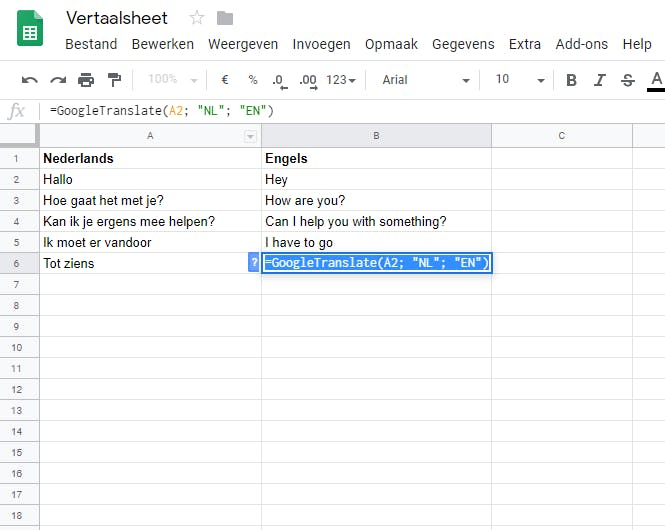Open the Arial font dropdown
This screenshot has height=530, width=665.
[x=425, y=80]
